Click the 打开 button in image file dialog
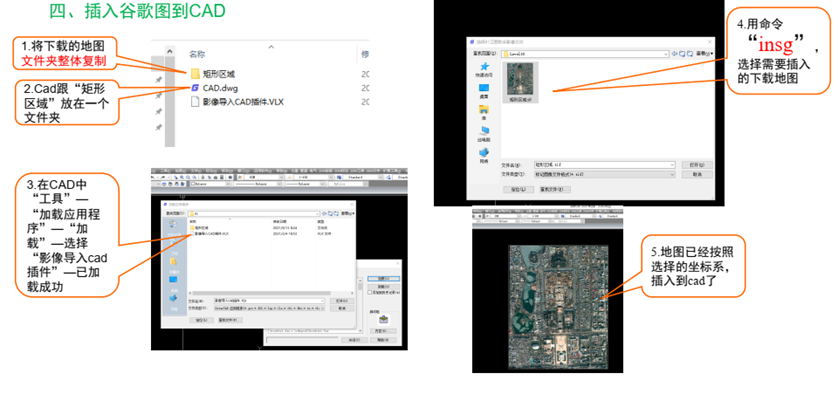Viewport: 838px width, 394px height. point(697,165)
